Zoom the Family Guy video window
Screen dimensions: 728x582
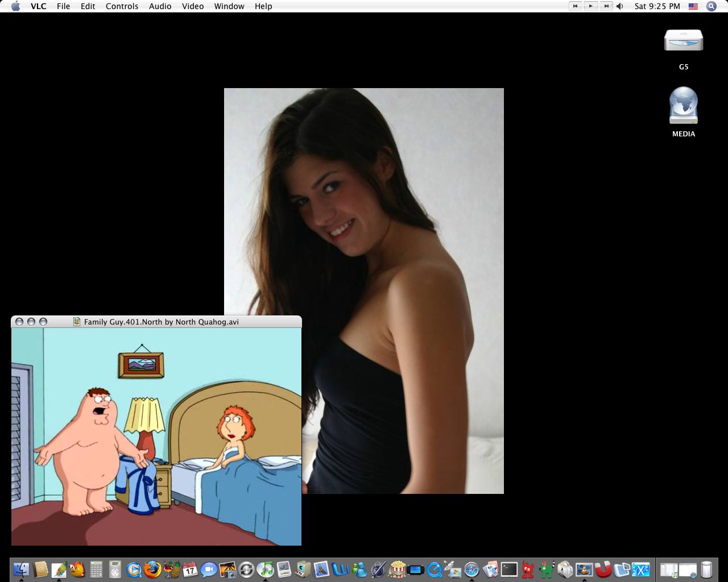43,322
